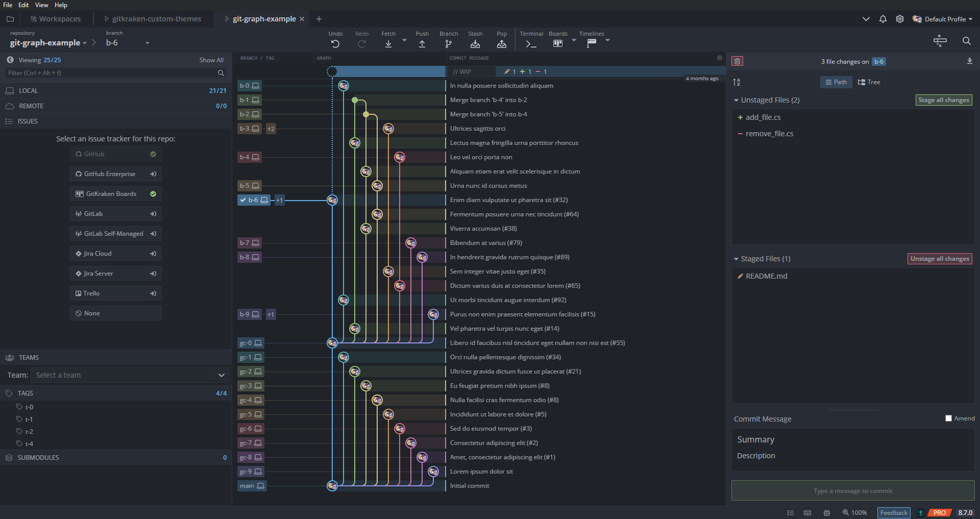Open the Terminal icon

[531, 44]
